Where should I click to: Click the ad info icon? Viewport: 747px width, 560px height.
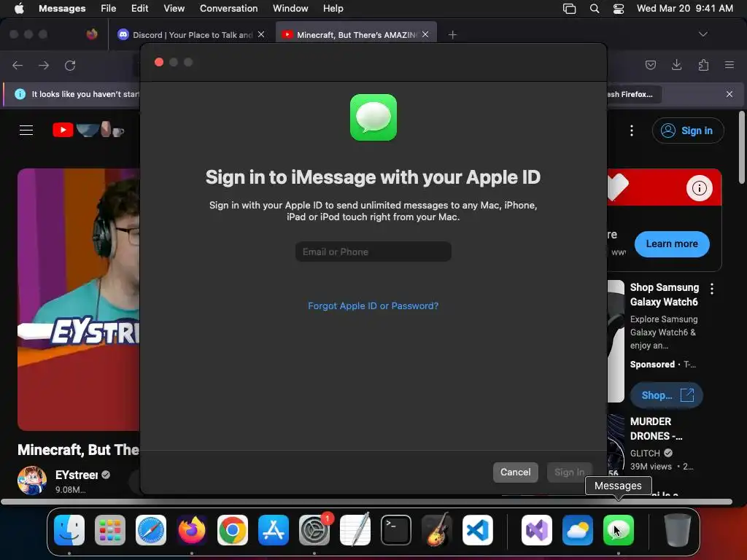pyautogui.click(x=699, y=188)
